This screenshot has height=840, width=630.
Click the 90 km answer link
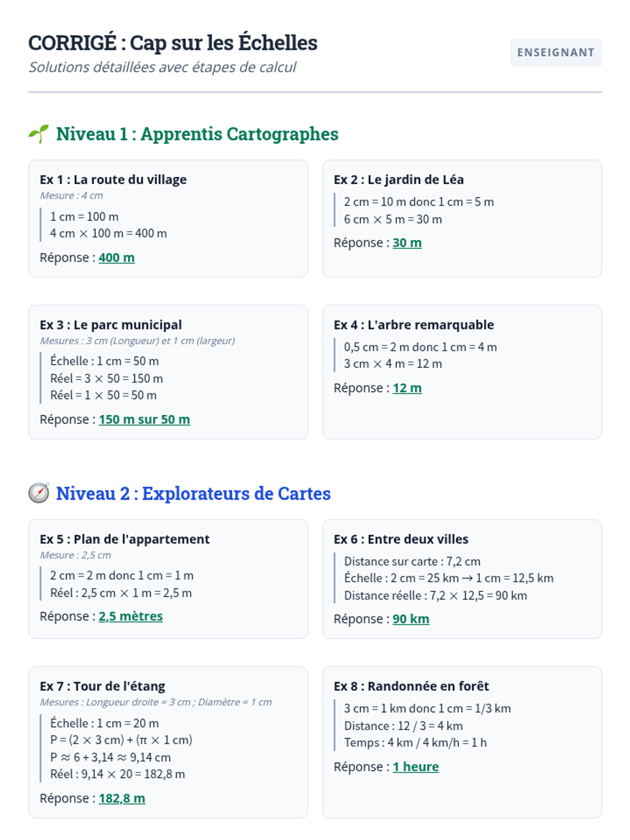click(x=411, y=619)
